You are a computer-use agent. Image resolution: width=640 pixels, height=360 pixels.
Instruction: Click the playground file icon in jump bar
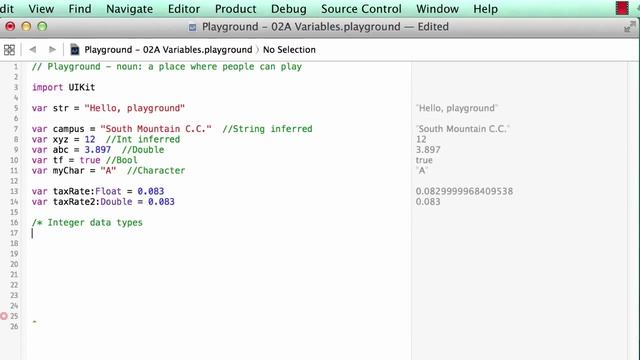[75, 50]
